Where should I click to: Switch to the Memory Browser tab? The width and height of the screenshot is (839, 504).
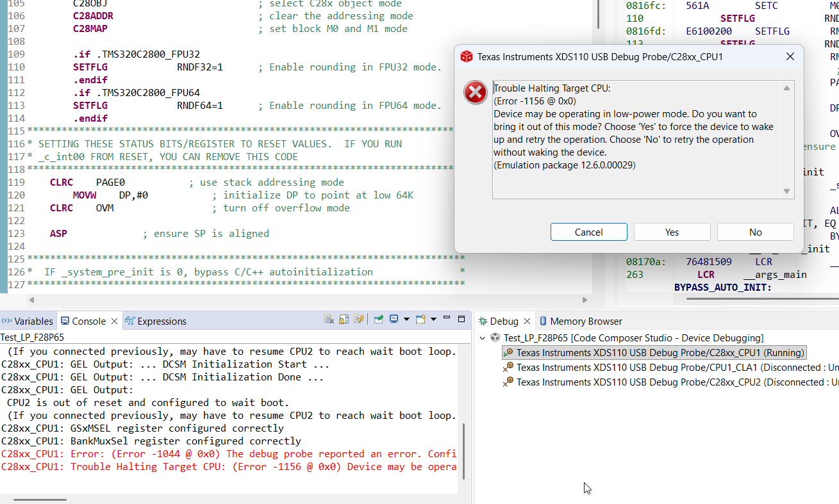[581, 321]
